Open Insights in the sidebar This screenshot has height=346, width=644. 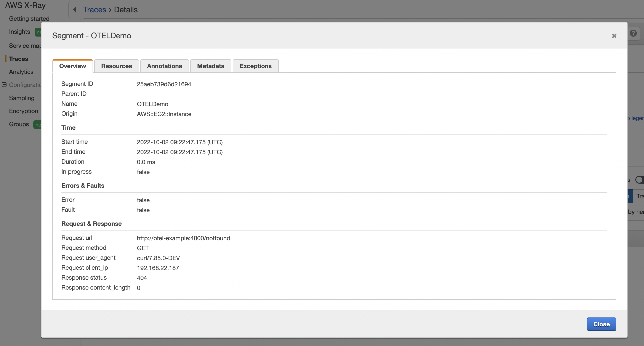coord(19,32)
